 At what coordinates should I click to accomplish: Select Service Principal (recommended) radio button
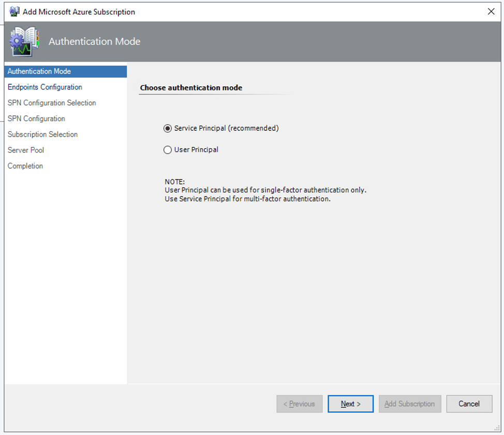pyautogui.click(x=168, y=128)
